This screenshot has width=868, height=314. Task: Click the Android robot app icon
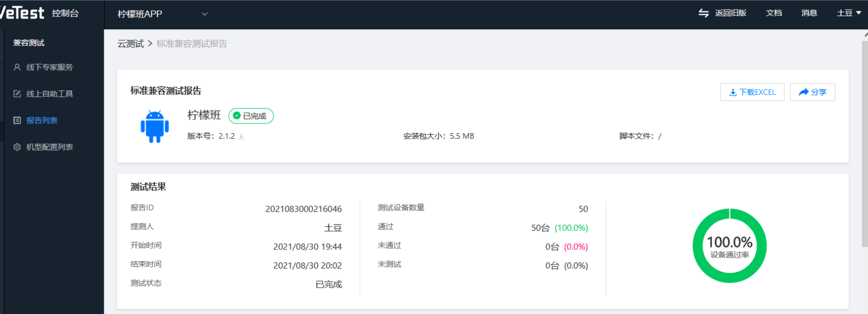tap(154, 126)
